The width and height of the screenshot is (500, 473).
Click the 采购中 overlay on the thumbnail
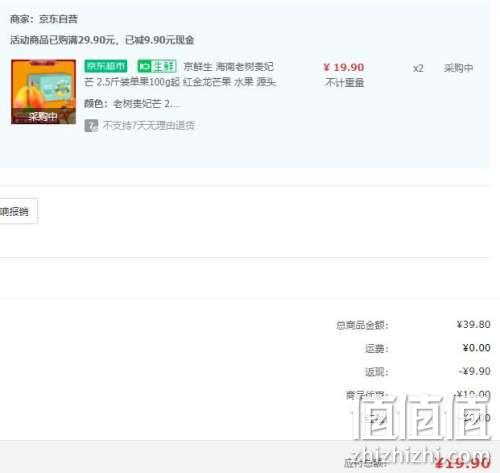[x=43, y=117]
